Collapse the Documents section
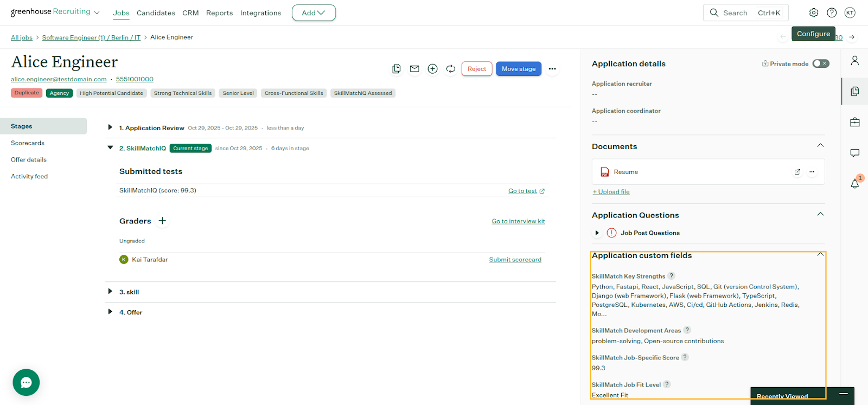The height and width of the screenshot is (405, 868). pyautogui.click(x=820, y=145)
